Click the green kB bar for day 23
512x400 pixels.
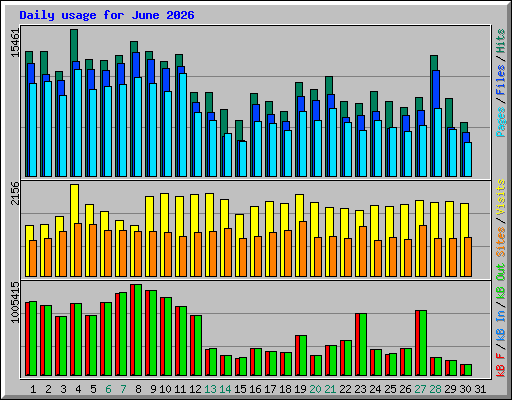[x=363, y=345]
